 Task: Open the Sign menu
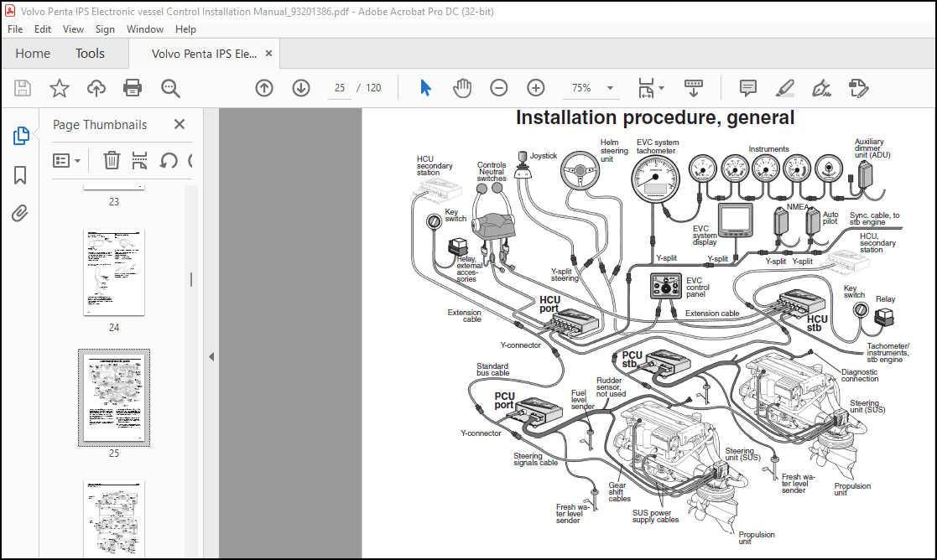click(105, 29)
